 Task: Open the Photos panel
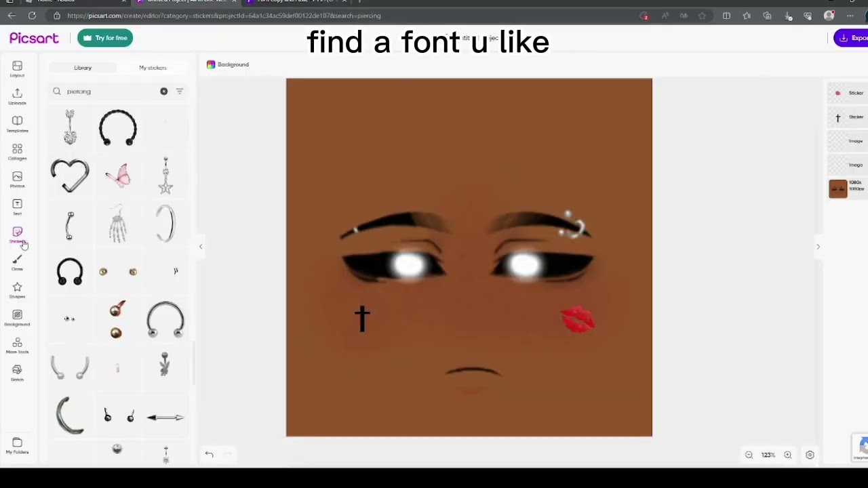coord(17,180)
